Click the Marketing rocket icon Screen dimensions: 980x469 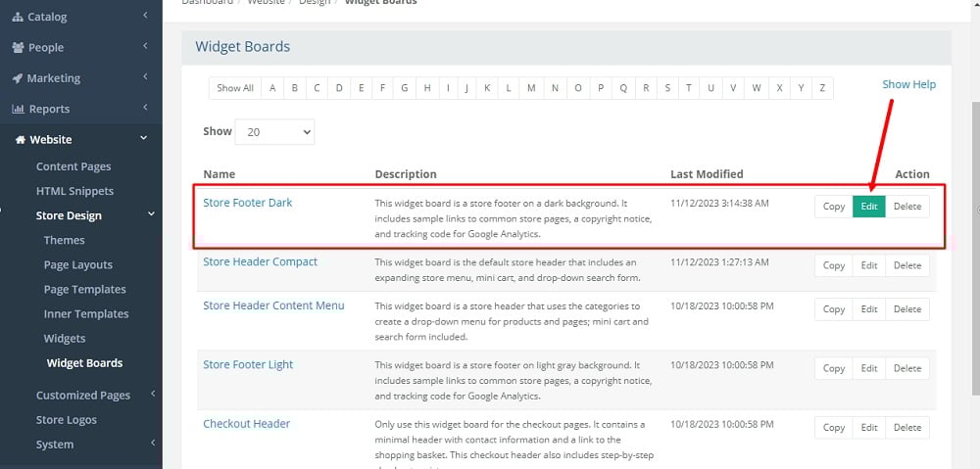pyautogui.click(x=18, y=78)
